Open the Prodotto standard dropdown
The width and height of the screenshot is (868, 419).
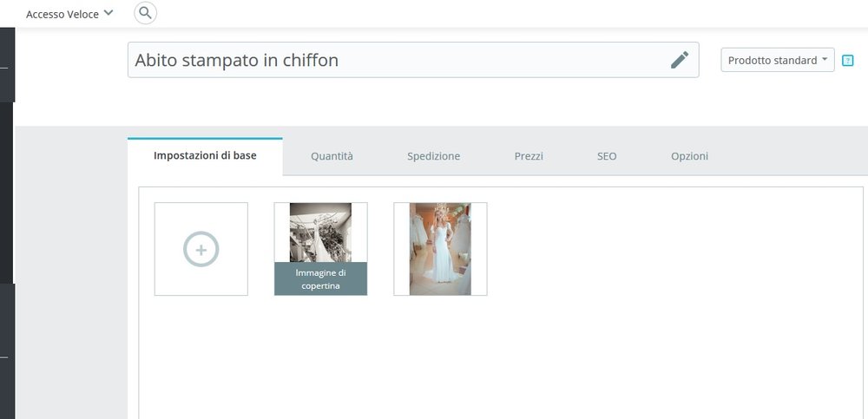777,60
